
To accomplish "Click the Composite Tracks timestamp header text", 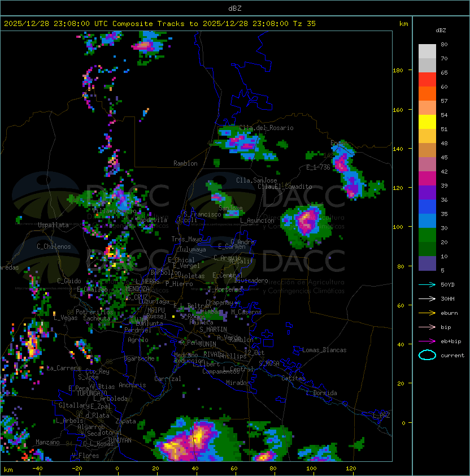I will [x=160, y=24].
